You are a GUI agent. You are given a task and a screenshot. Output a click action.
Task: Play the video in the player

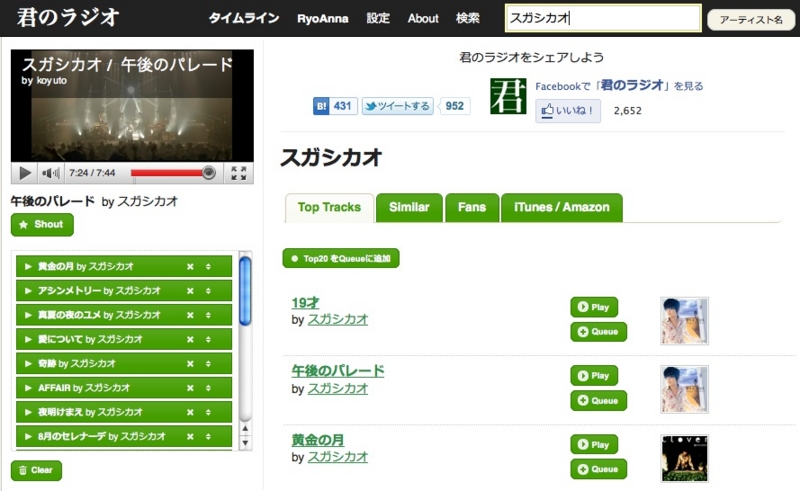24,173
